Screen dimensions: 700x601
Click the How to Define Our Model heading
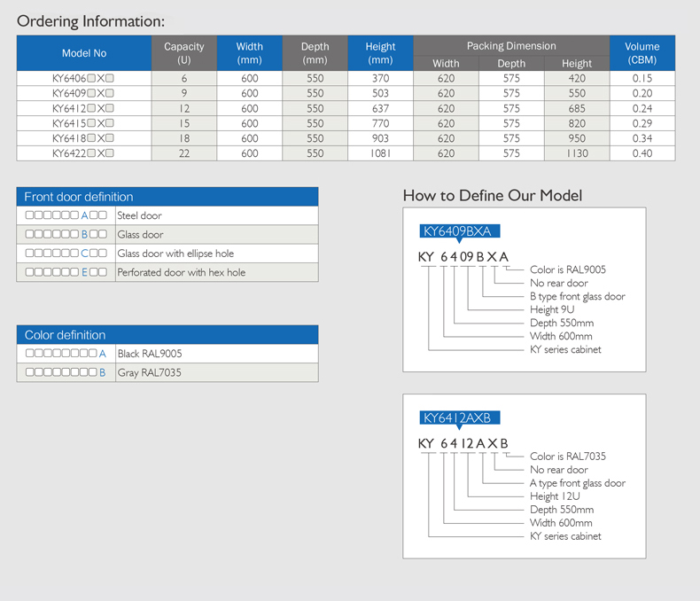[492, 195]
